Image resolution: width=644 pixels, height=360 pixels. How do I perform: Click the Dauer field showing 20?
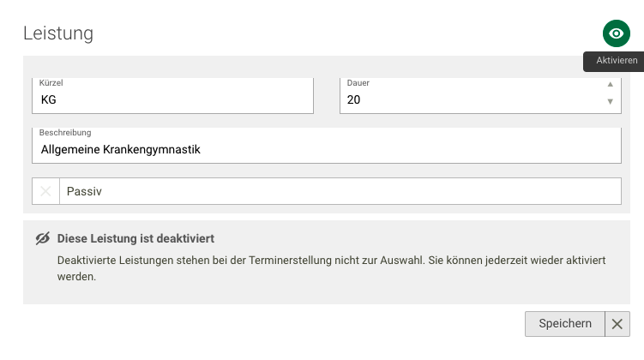click(x=480, y=96)
